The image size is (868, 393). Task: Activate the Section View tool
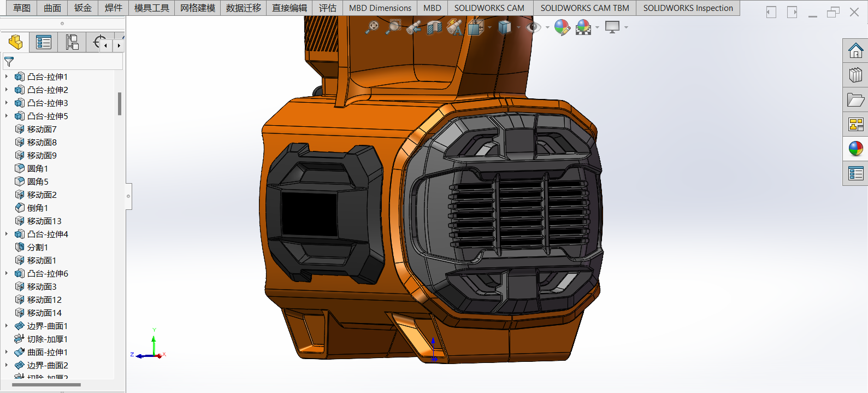(x=434, y=27)
